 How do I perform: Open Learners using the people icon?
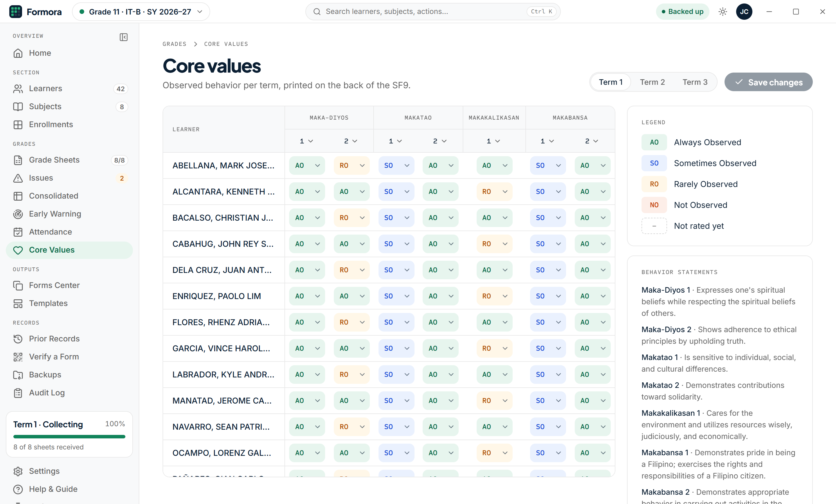[18, 89]
